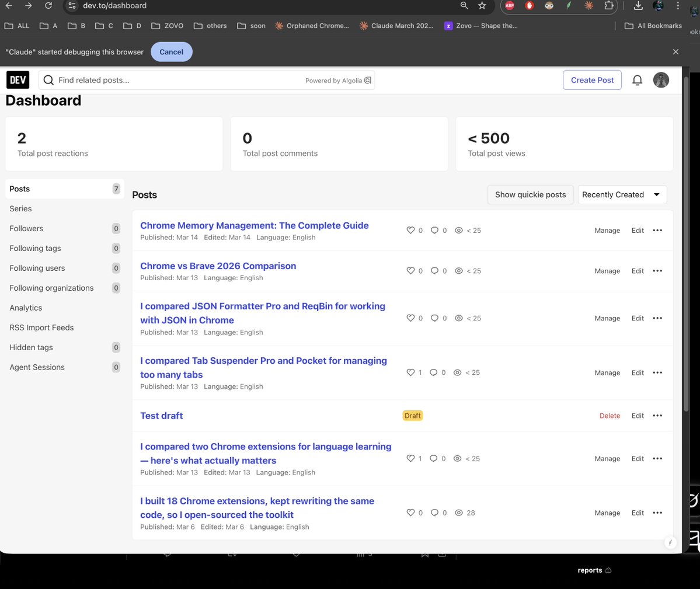Open the browser zoom magnifier icon

(x=464, y=5)
